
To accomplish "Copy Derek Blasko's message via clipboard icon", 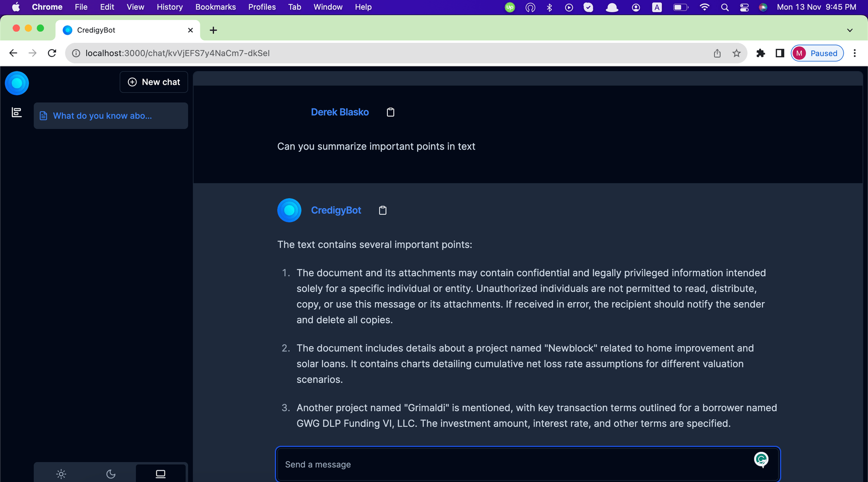I will [391, 112].
